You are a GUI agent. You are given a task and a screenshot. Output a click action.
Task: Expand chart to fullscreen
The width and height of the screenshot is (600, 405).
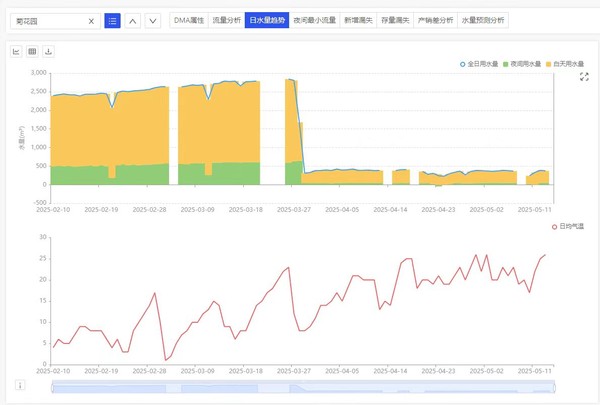click(584, 77)
